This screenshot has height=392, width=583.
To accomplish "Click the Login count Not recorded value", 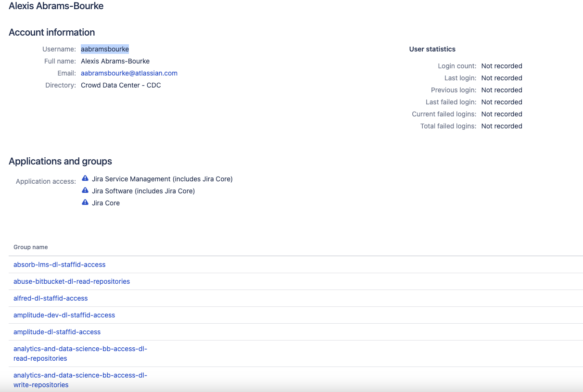I will (502, 66).
